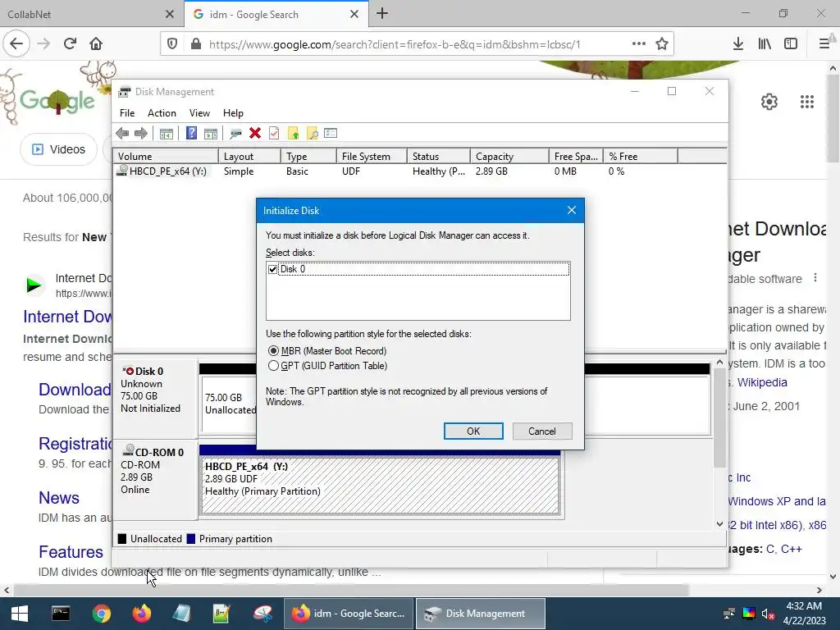
Task: Click the Show/Hide Action Pane toolbar icon
Action: tap(211, 134)
